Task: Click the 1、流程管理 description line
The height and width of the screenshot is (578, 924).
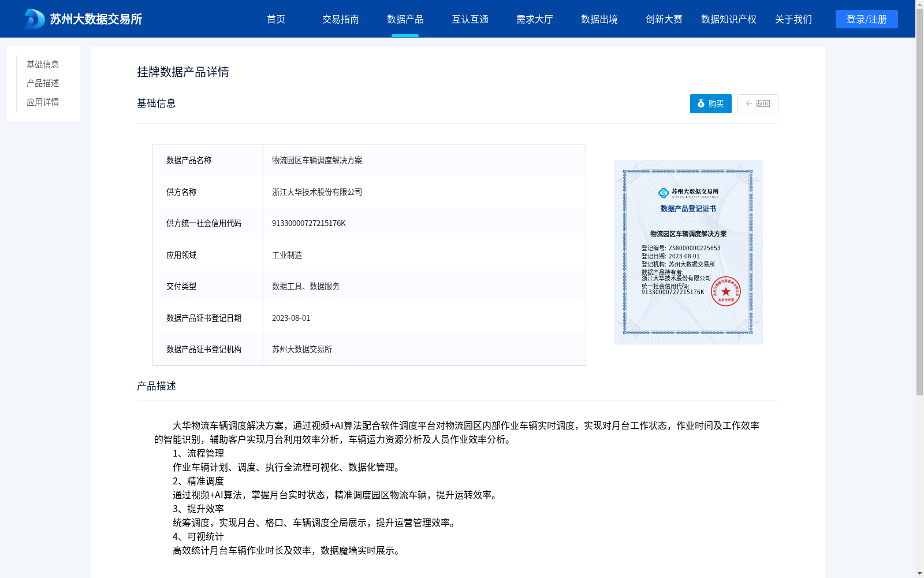Action: pos(198,453)
